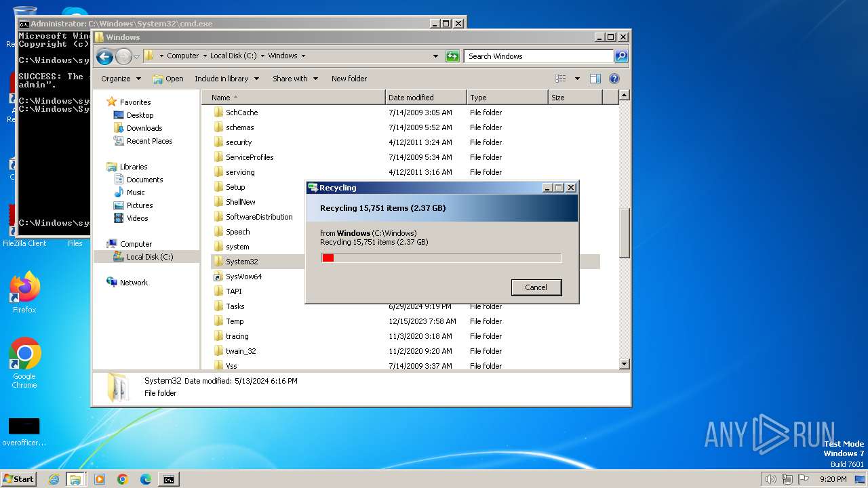Click the Back navigation arrow in Explorer
Viewport: 868px width, 488px height.
click(104, 56)
